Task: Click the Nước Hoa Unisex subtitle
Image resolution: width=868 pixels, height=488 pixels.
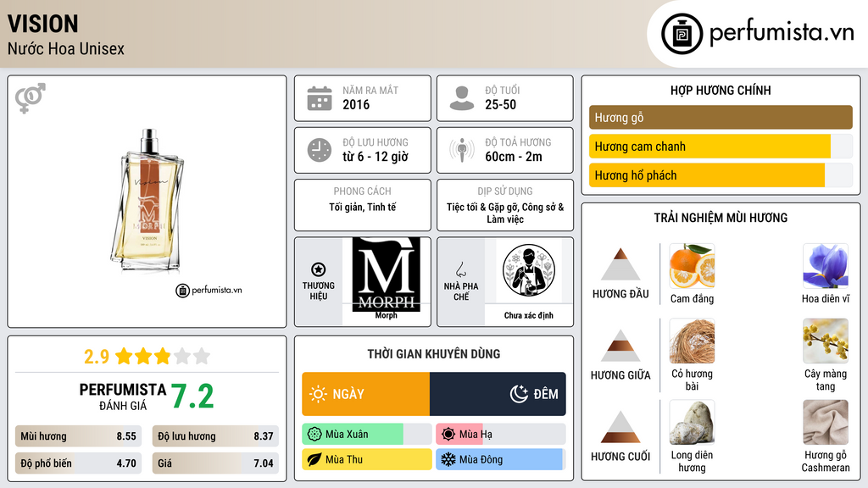Action: click(x=66, y=48)
